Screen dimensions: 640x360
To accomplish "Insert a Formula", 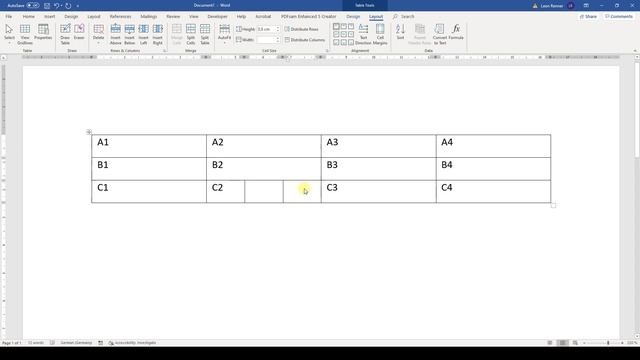I will [x=456, y=32].
